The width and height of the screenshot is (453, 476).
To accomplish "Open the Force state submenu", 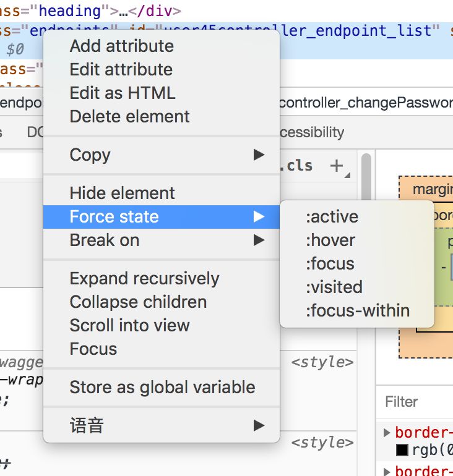I will pyautogui.click(x=162, y=217).
